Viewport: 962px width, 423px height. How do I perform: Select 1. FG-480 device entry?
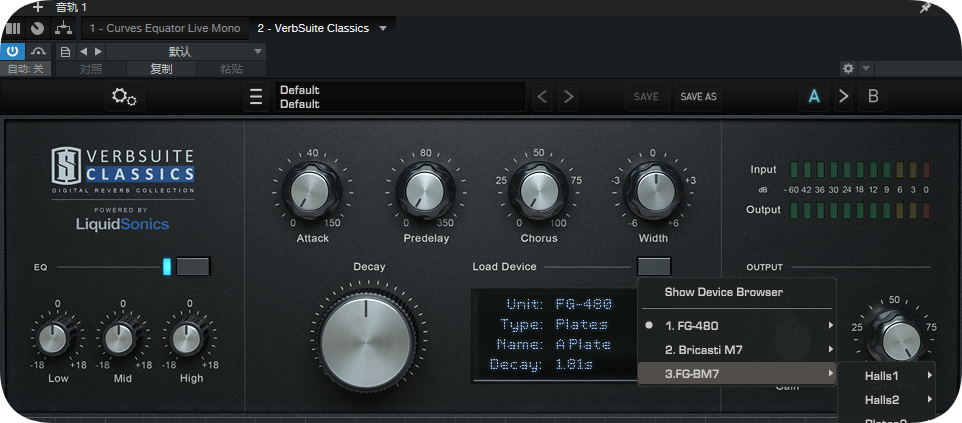tap(737, 326)
